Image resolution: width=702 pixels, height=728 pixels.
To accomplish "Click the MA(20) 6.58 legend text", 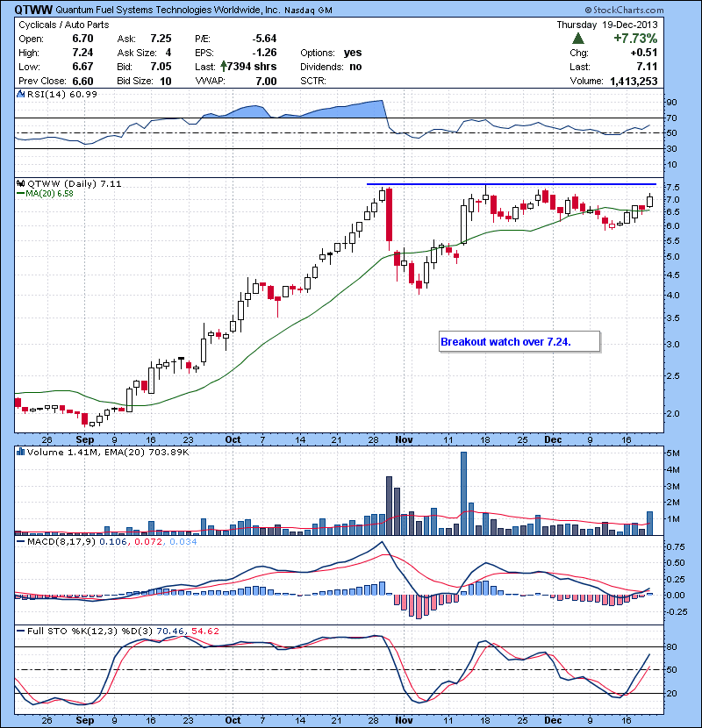I will tap(49, 194).
